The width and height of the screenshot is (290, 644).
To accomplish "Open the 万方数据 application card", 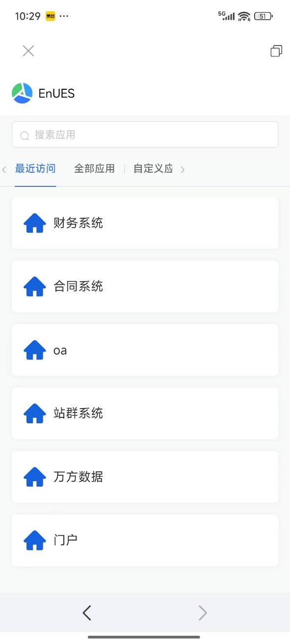I will (x=145, y=477).
